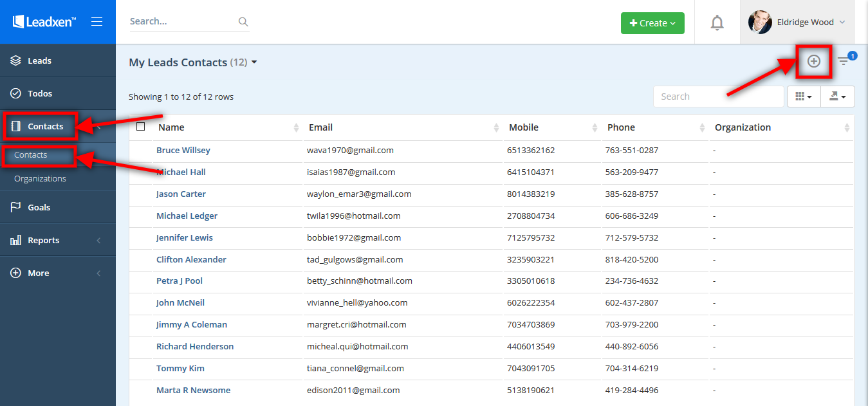The image size is (868, 406).
Task: Focus the table Search input box
Action: 719,97
